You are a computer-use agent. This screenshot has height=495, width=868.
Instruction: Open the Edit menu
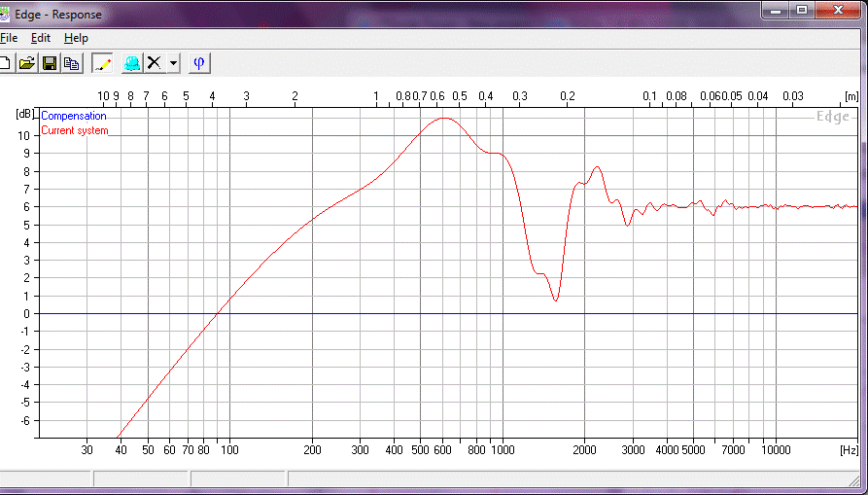[41, 38]
